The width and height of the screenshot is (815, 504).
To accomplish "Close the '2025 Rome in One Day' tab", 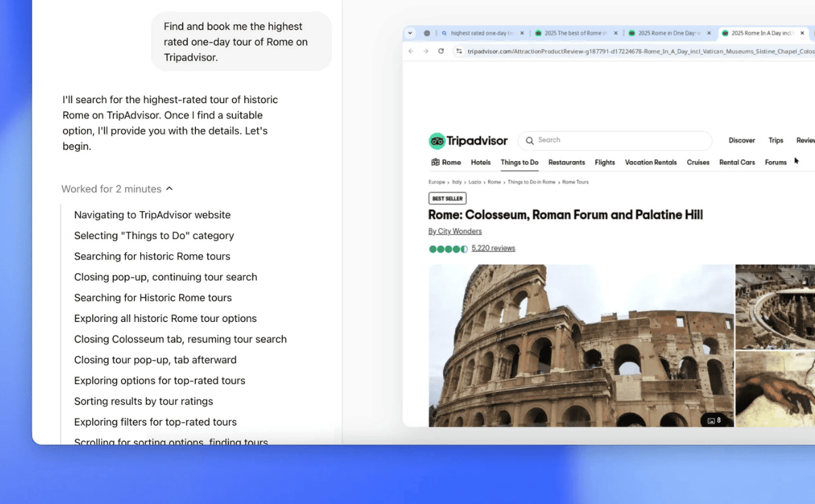I will [709, 33].
